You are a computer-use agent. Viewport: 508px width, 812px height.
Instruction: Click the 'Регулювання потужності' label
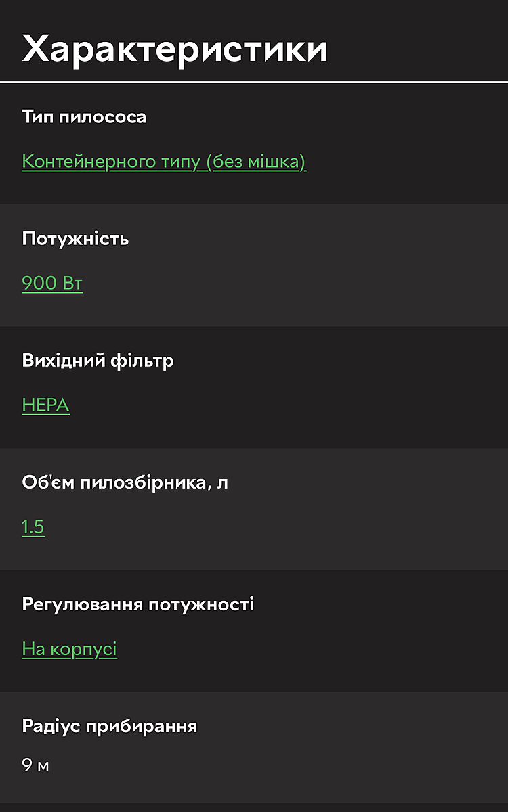(137, 604)
